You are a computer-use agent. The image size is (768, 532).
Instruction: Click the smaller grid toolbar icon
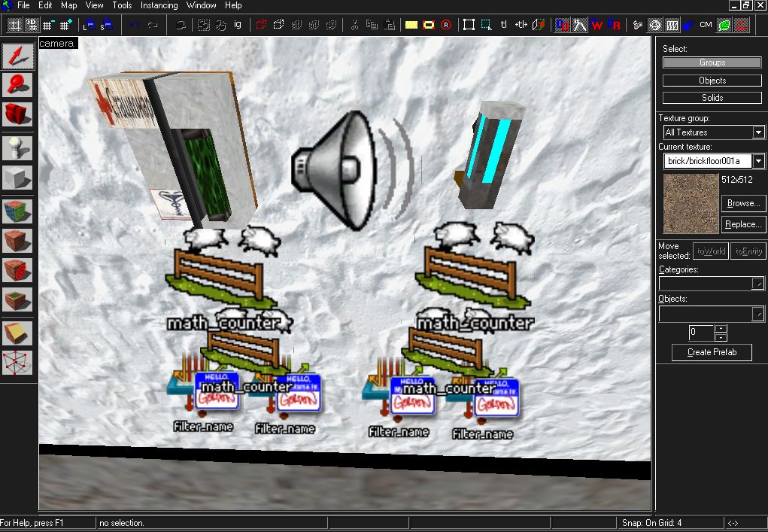click(x=47, y=25)
